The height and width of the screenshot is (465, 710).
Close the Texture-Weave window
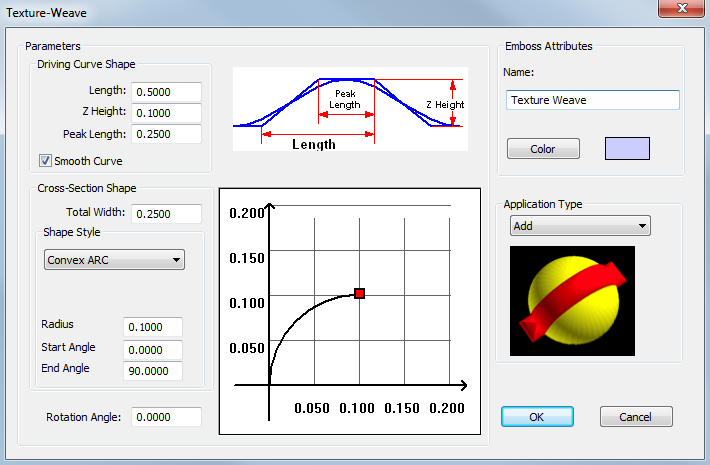click(x=681, y=9)
